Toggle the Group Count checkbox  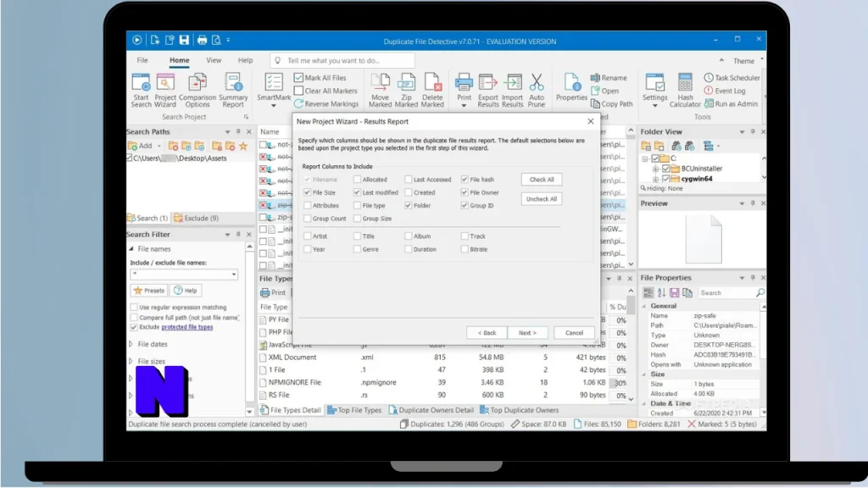[x=307, y=219]
